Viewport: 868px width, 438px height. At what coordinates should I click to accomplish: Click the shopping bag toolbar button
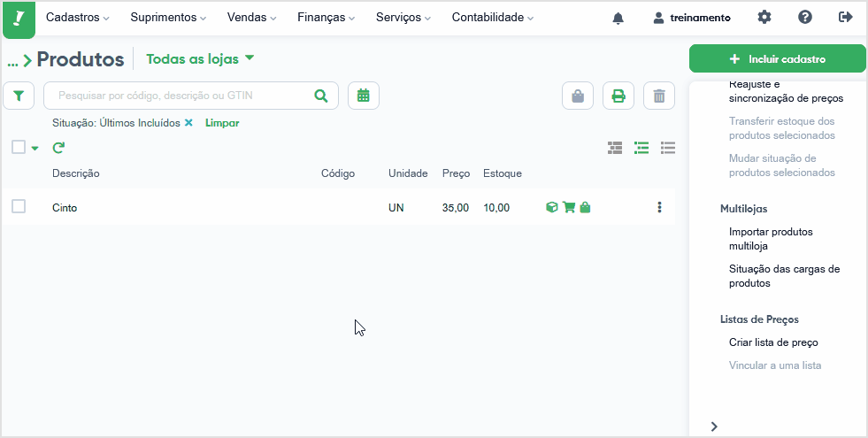click(578, 96)
